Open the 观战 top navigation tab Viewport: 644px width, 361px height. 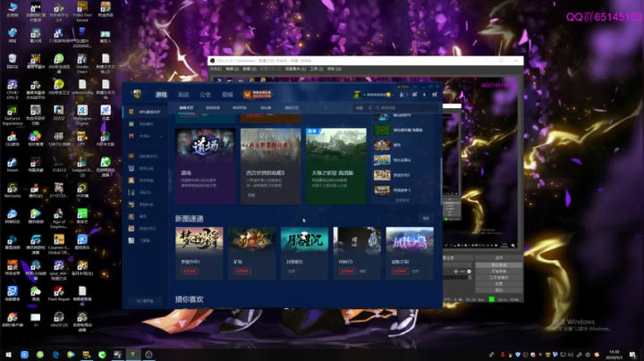[x=183, y=95]
